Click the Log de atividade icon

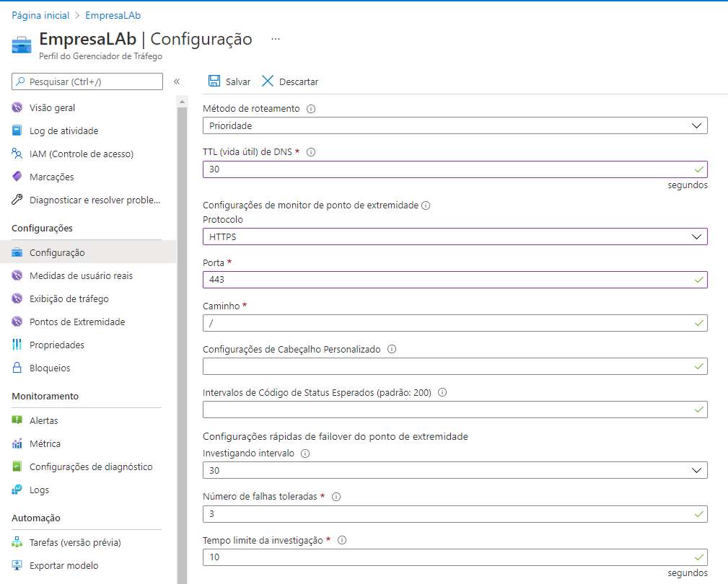(x=17, y=130)
